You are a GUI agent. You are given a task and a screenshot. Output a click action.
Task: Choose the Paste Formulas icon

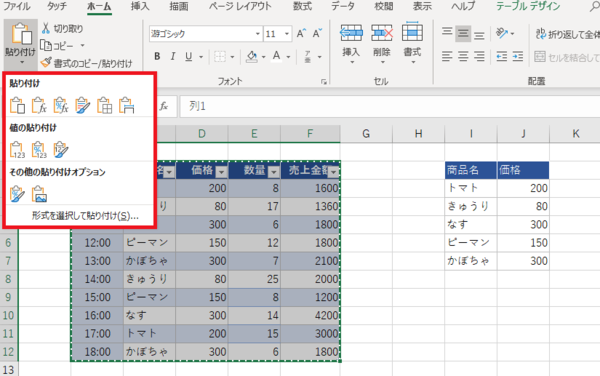tap(39, 106)
